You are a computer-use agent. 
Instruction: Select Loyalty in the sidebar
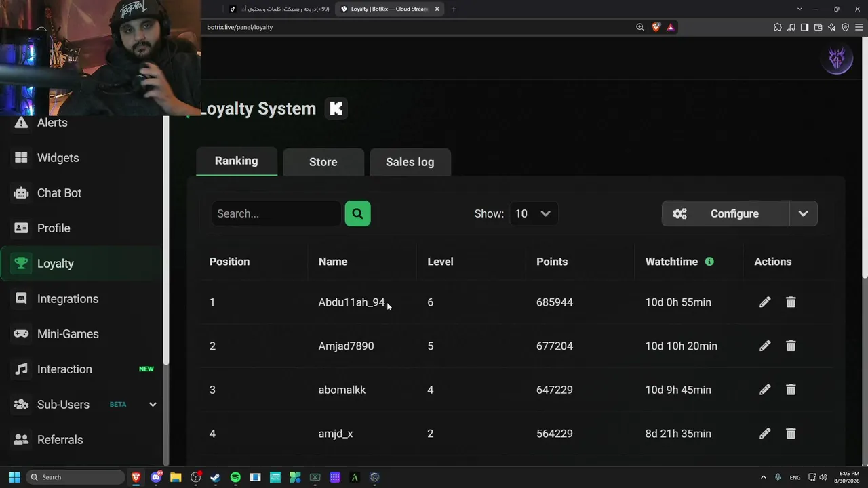81,264
